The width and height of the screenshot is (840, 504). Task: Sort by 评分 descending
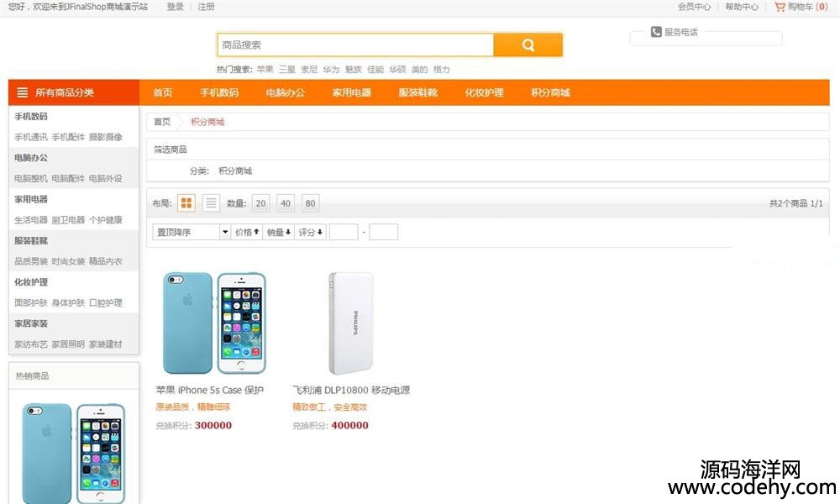point(310,232)
